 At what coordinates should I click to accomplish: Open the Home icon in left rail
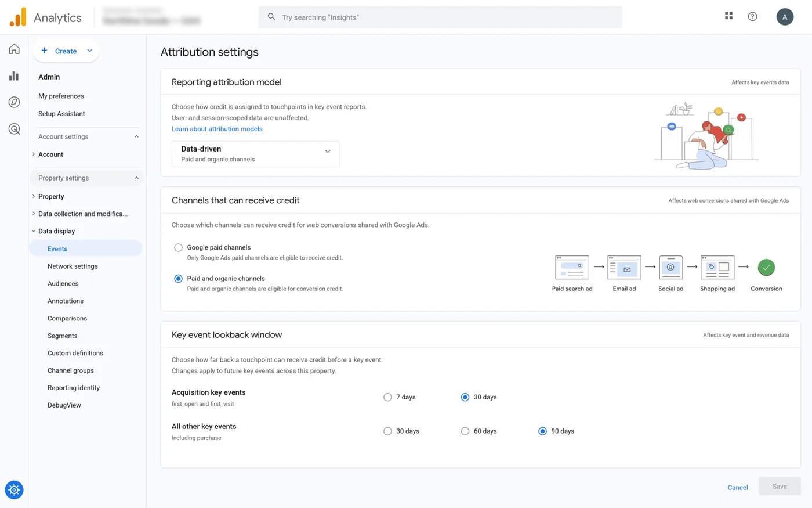point(14,49)
